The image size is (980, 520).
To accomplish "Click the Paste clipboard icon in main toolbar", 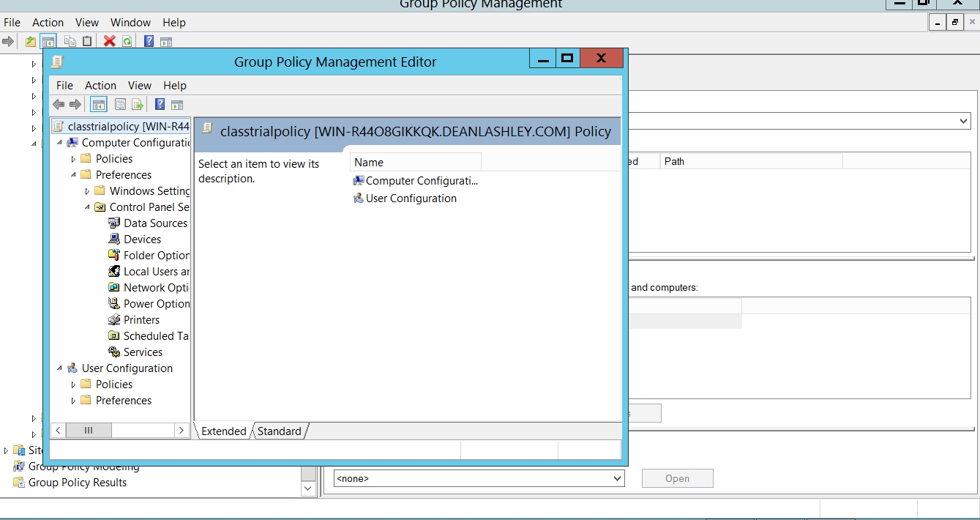I will [87, 41].
